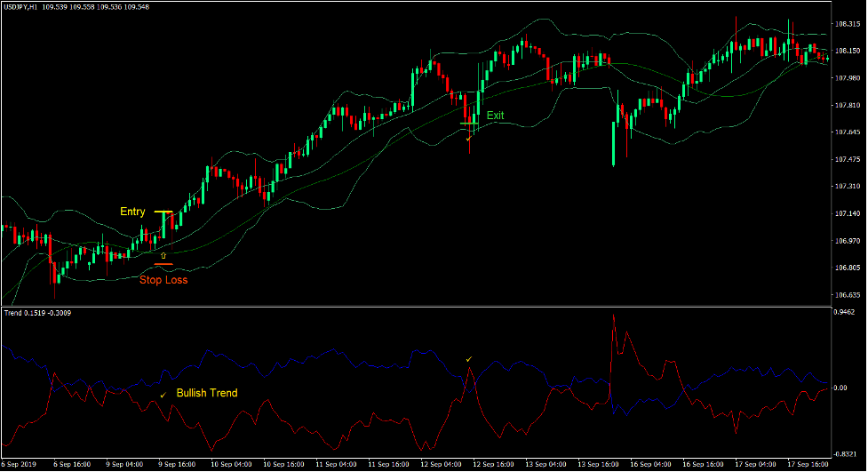Select the checkmark beside Bullish Trend

click(x=163, y=395)
